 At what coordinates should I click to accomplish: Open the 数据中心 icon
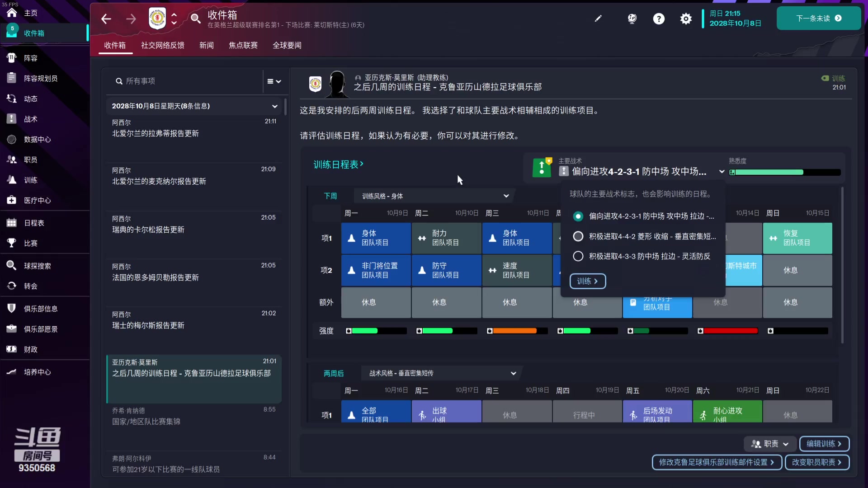coord(12,139)
